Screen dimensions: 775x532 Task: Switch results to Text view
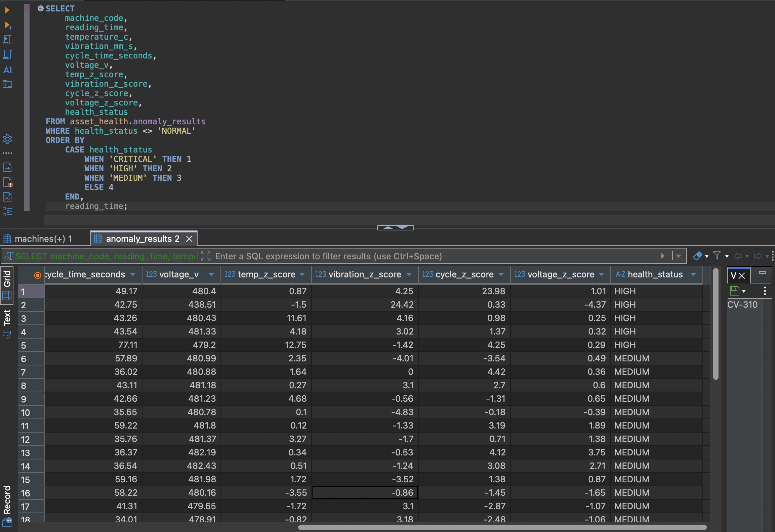tap(7, 317)
